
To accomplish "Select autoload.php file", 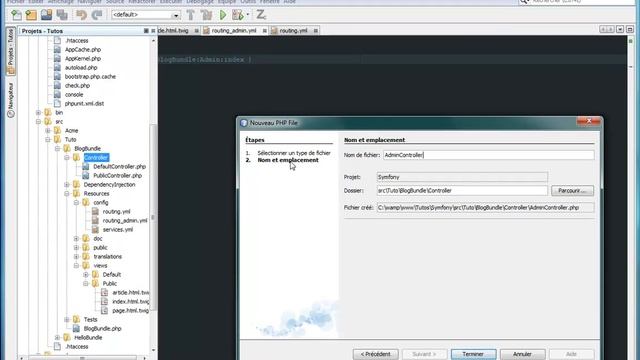I will point(81,68).
